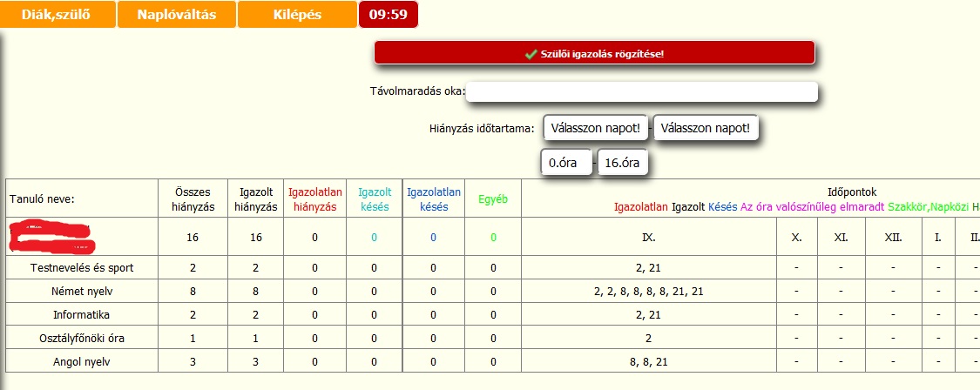Click the Kilépés logout button
The image size is (980, 390).
coord(297,15)
